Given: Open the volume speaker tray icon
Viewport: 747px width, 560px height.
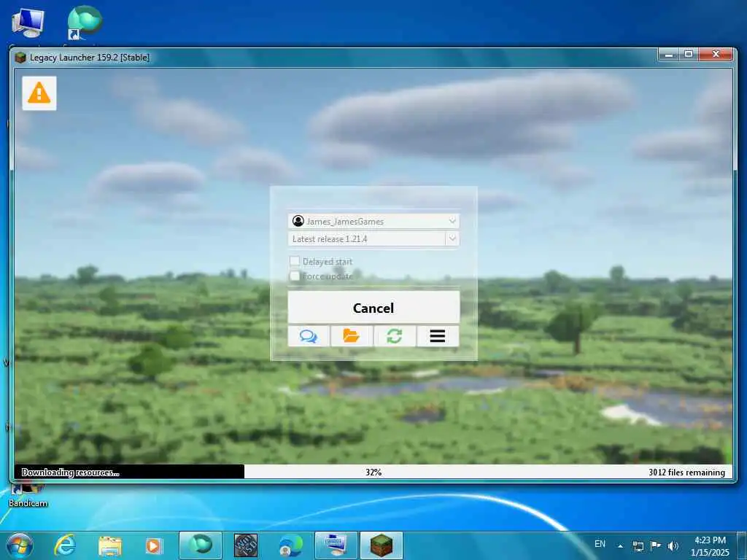Looking at the screenshot, I should point(673,546).
